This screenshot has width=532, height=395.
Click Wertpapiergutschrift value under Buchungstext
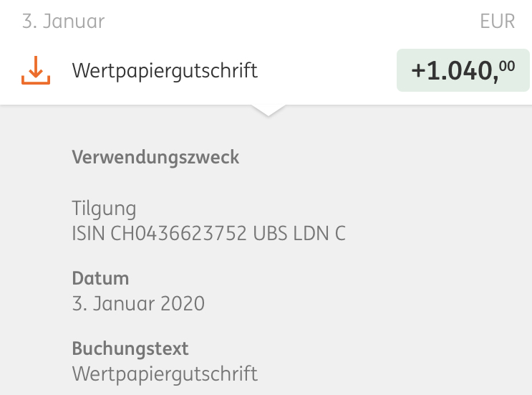[164, 373]
